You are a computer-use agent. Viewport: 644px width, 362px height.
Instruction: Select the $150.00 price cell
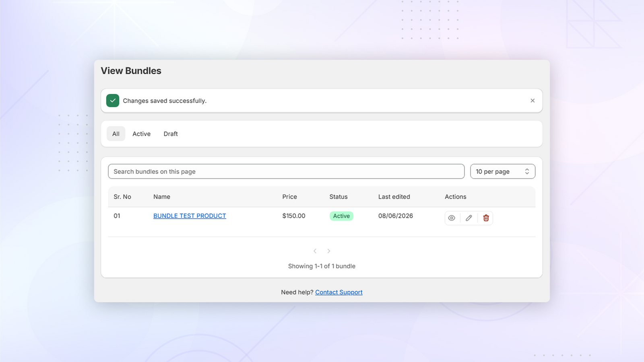click(294, 216)
